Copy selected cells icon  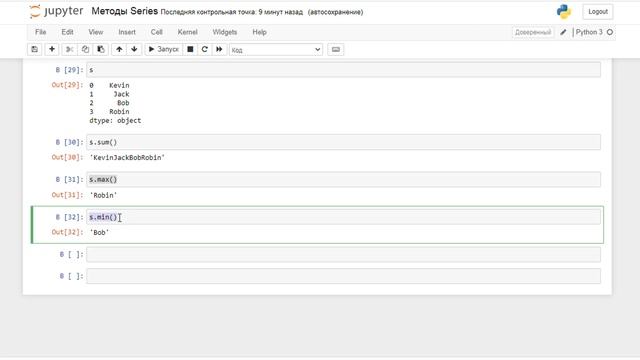click(x=85, y=49)
